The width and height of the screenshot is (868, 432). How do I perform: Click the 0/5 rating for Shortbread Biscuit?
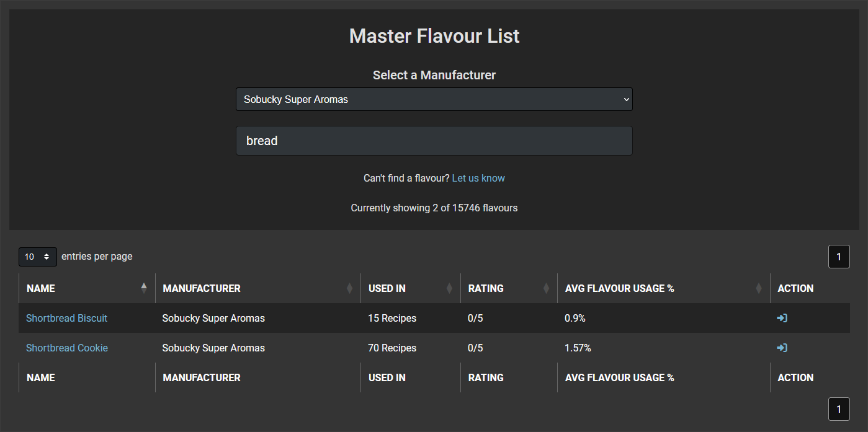[x=475, y=318]
